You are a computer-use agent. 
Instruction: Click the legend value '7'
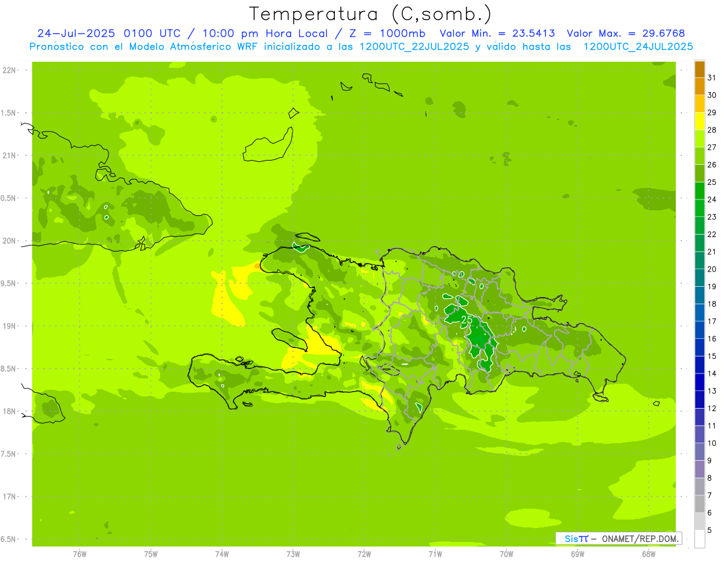pyautogui.click(x=710, y=495)
